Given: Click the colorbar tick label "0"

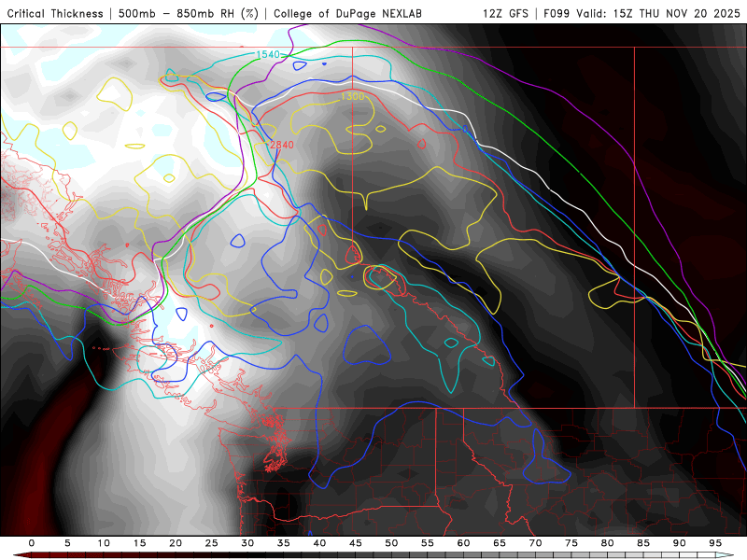Looking at the screenshot, I should click(x=32, y=543).
